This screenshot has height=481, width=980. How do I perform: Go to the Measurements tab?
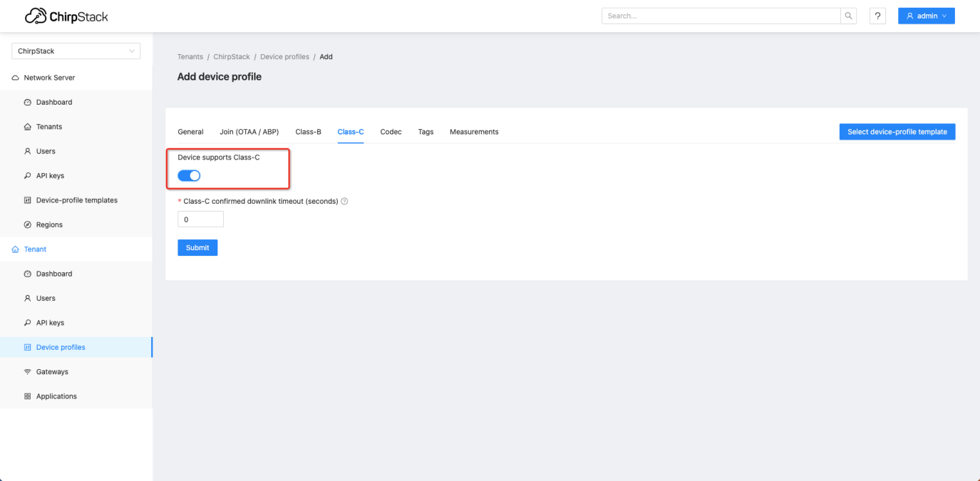(474, 132)
